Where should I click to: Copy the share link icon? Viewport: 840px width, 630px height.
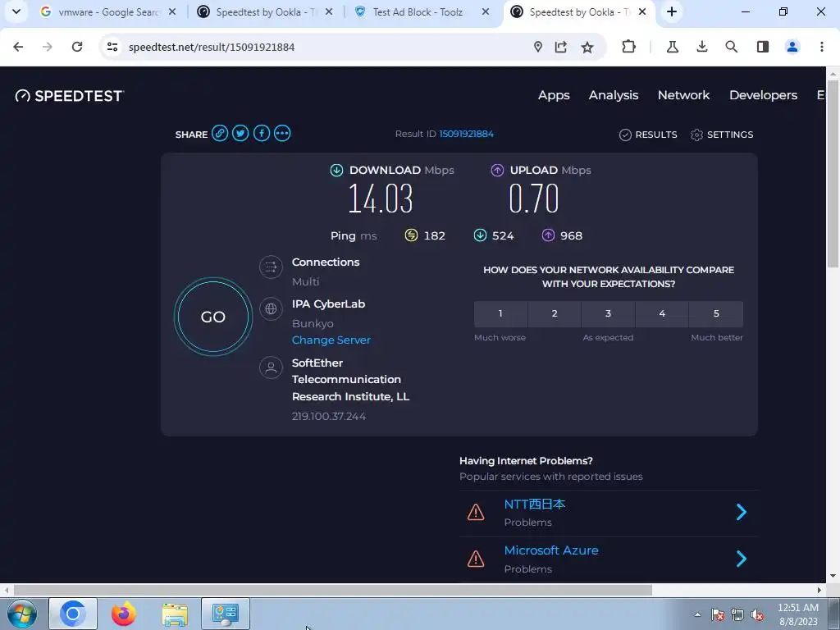[220, 133]
